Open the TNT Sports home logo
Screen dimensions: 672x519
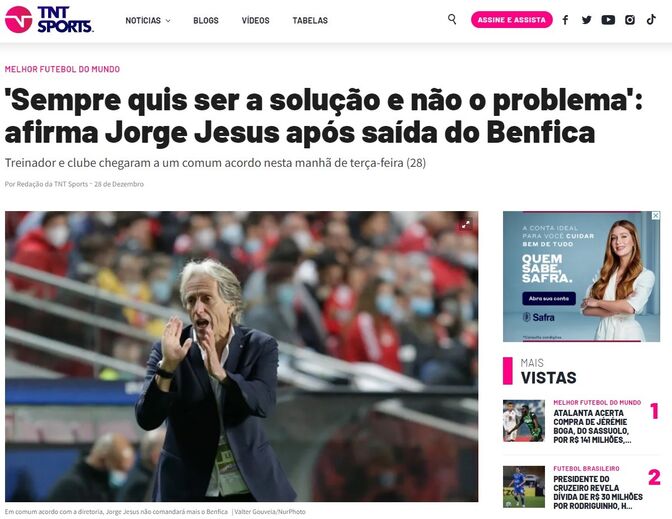49,20
